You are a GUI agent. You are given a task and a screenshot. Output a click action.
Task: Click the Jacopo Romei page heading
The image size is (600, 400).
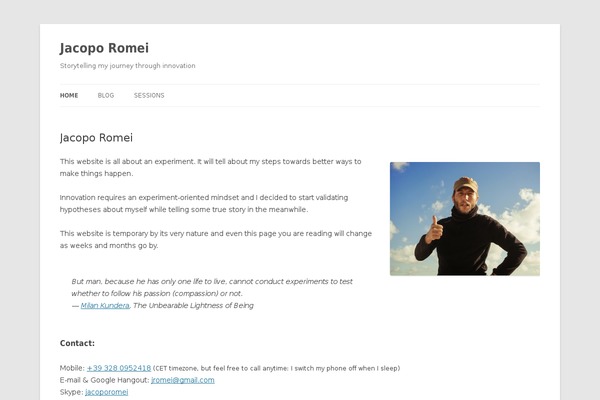tap(96, 138)
